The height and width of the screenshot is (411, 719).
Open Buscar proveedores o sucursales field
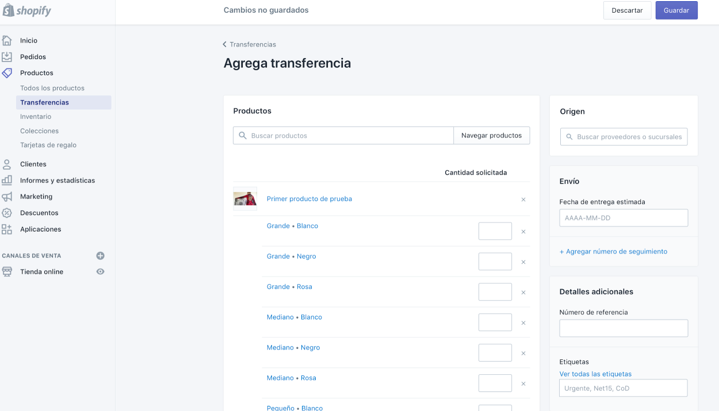tap(624, 137)
